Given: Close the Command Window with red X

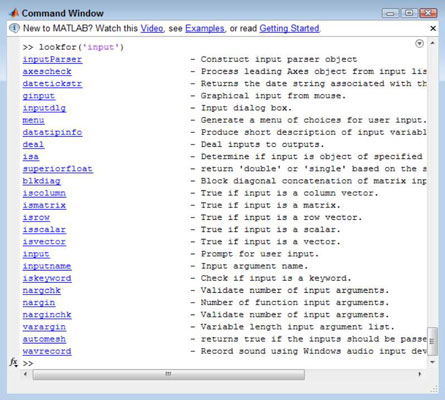Looking at the screenshot, I should pyautogui.click(x=428, y=13).
